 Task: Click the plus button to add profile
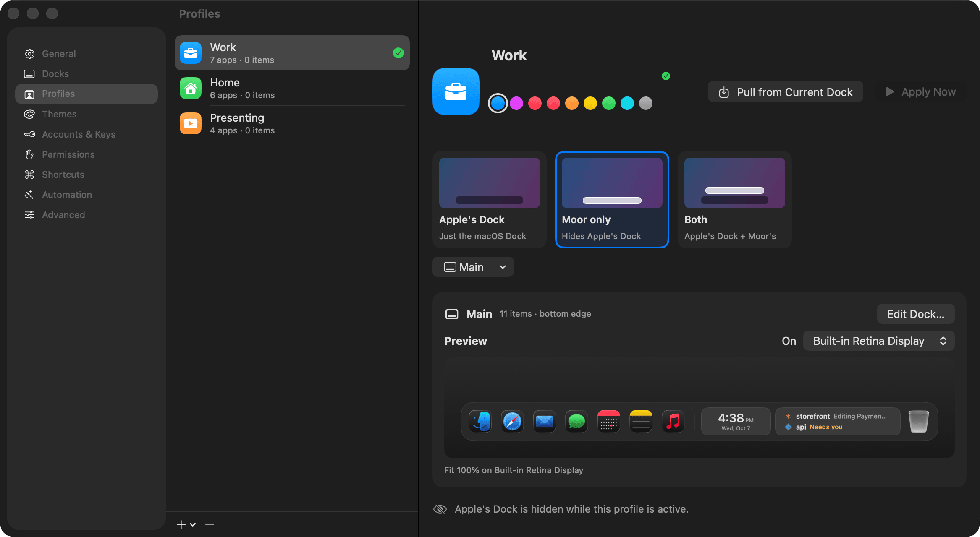click(181, 525)
